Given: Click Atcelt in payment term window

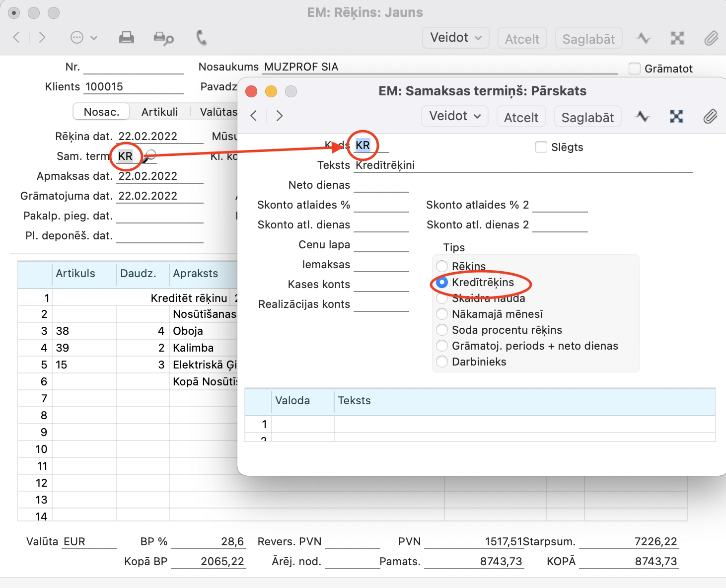Looking at the screenshot, I should pos(521,117).
